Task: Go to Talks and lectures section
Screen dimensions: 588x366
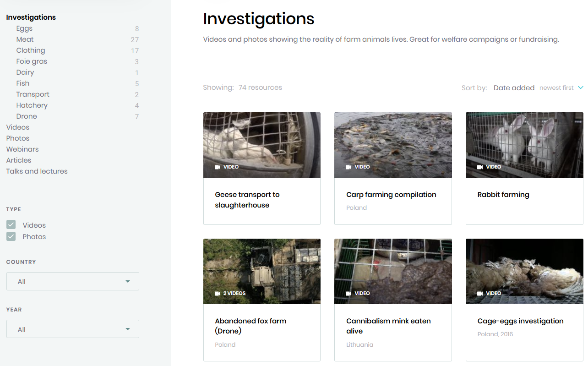Action: (x=37, y=171)
